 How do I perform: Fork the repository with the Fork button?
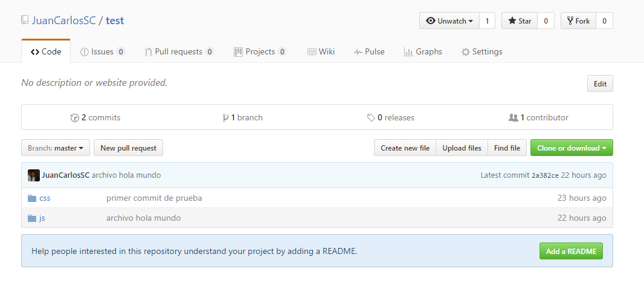(578, 21)
